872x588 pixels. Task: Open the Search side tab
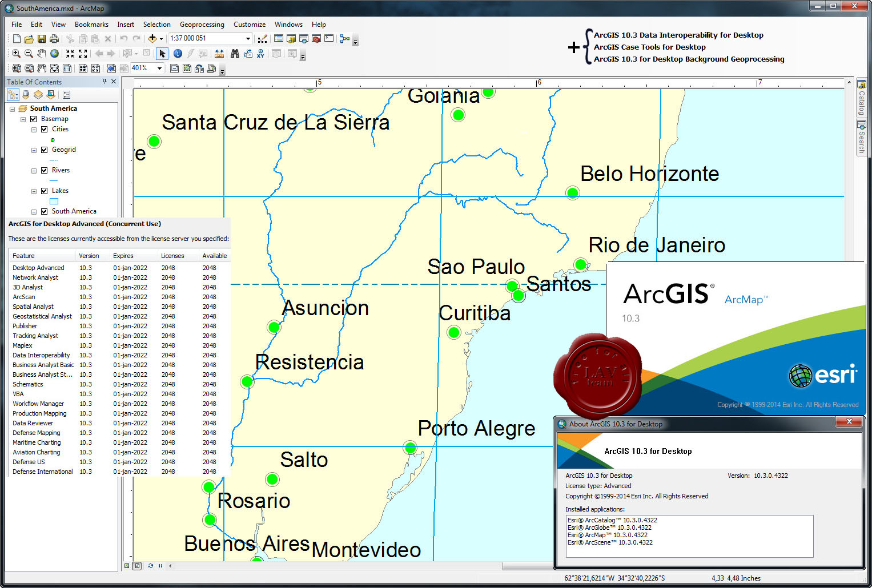(x=861, y=137)
